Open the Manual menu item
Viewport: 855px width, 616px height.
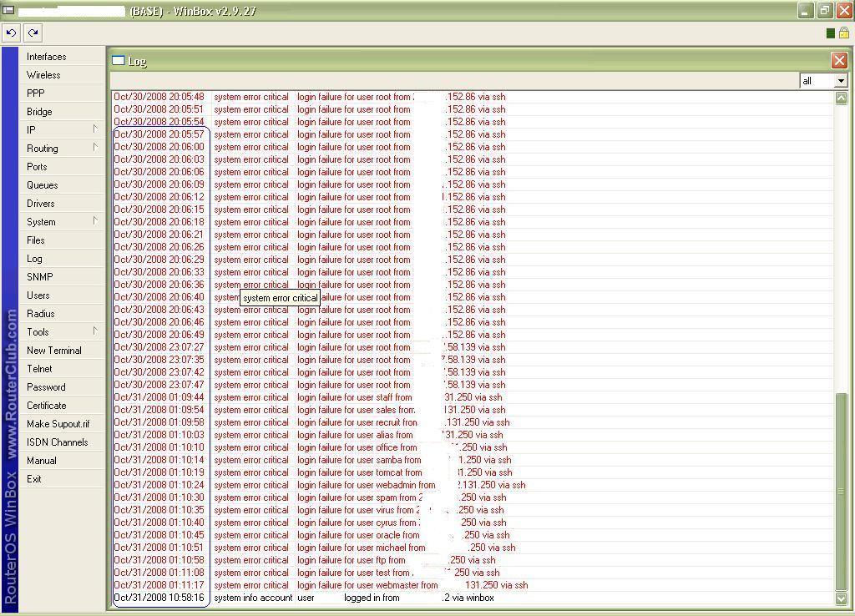point(62,461)
